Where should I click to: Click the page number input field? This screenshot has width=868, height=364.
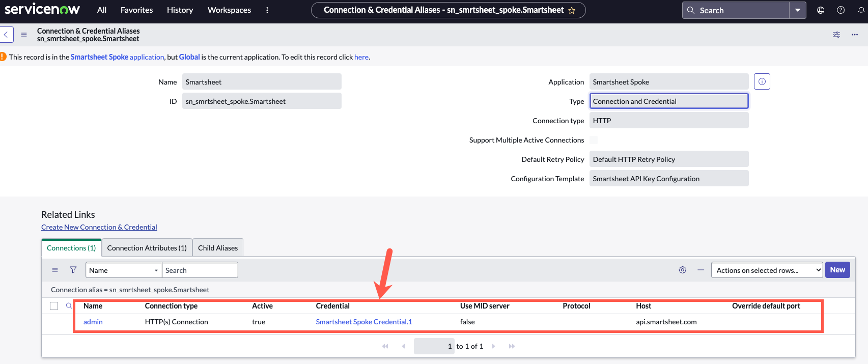coord(434,346)
